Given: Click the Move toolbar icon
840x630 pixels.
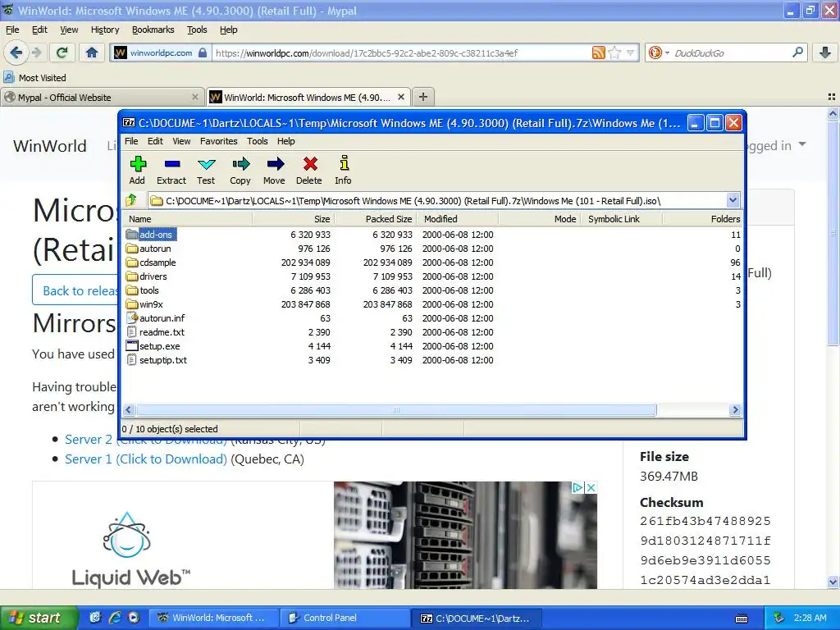Looking at the screenshot, I should 274,170.
